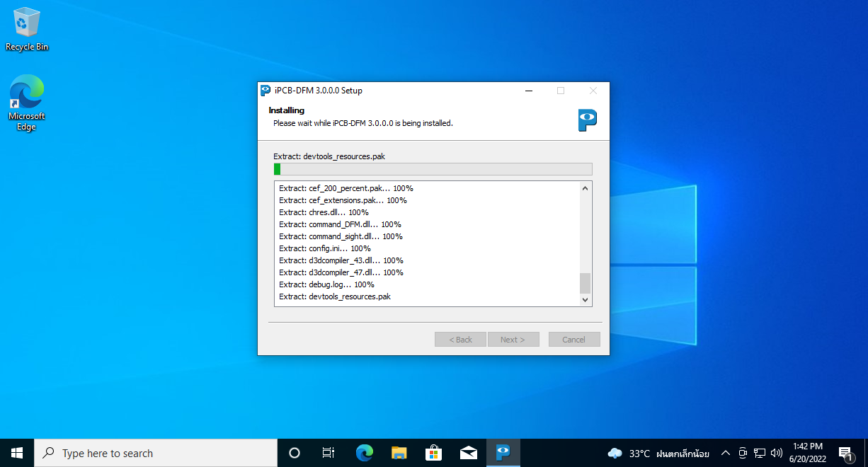The image size is (868, 467).
Task: Open File Explorer from the taskbar
Action: 399,453
